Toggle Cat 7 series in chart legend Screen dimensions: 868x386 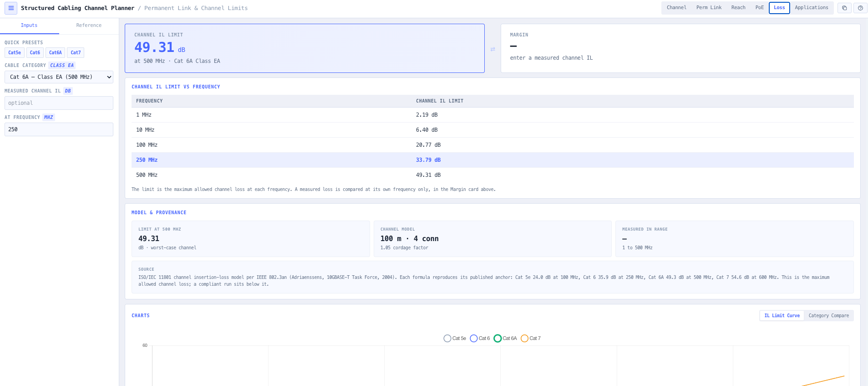point(531,338)
